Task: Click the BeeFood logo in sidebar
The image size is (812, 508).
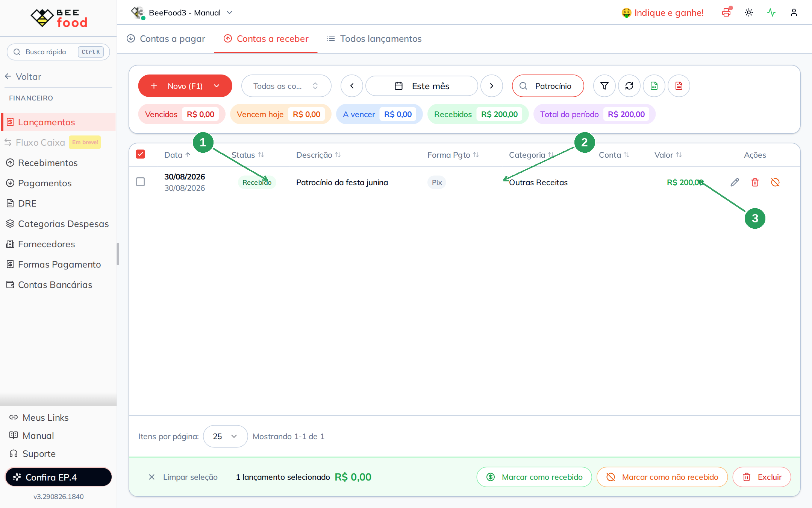Action: [59, 18]
